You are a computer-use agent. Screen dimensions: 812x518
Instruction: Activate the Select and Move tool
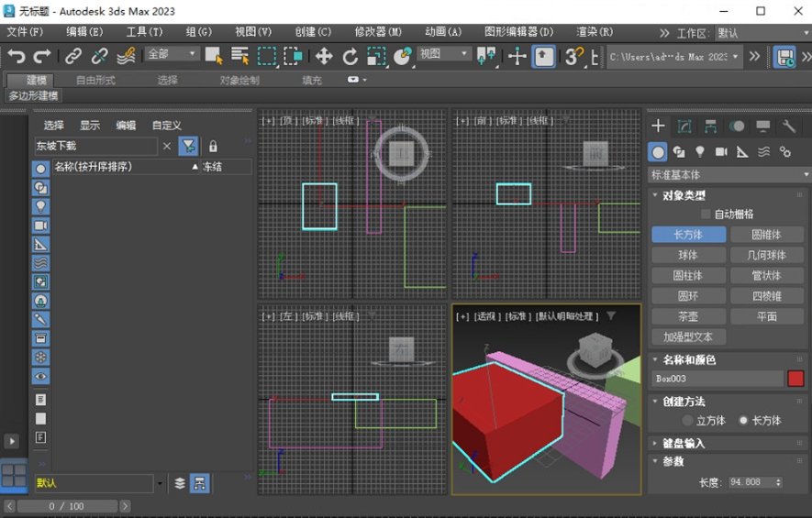click(x=324, y=56)
